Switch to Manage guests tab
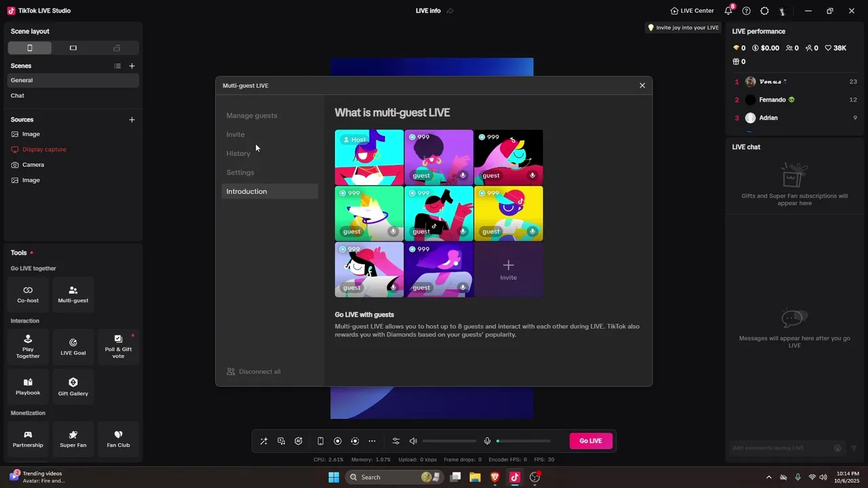Viewport: 868px width, 488px height. coord(270,115)
